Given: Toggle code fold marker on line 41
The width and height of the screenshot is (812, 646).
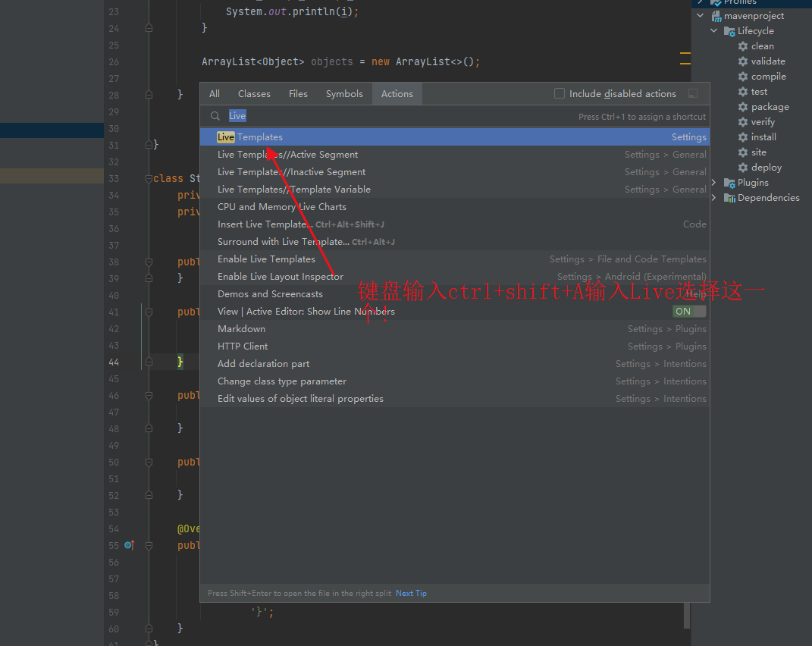Looking at the screenshot, I should 149,312.
